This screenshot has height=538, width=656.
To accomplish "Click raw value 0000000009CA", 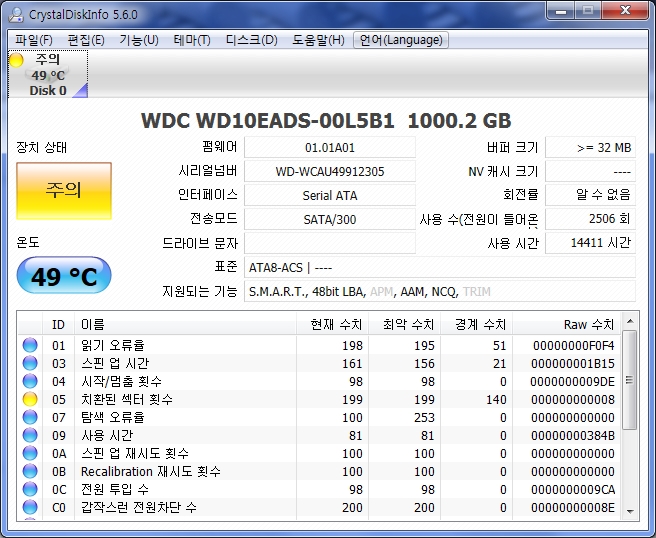I will pyautogui.click(x=573, y=489).
